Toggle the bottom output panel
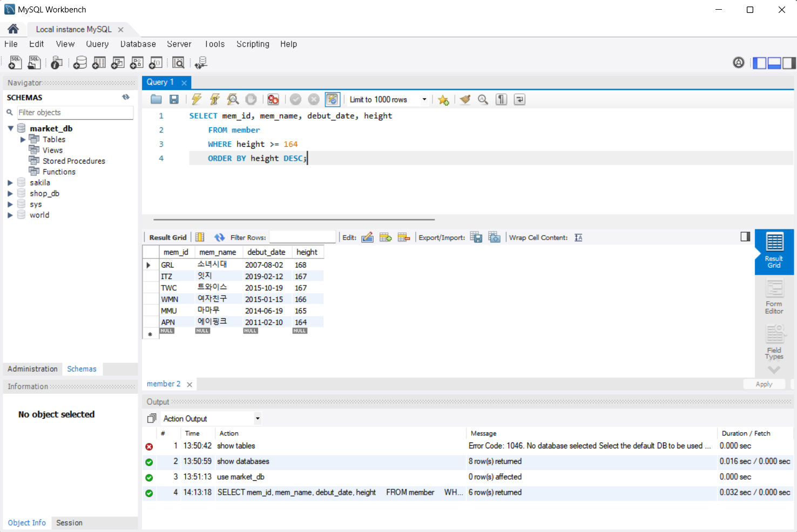 click(x=774, y=63)
